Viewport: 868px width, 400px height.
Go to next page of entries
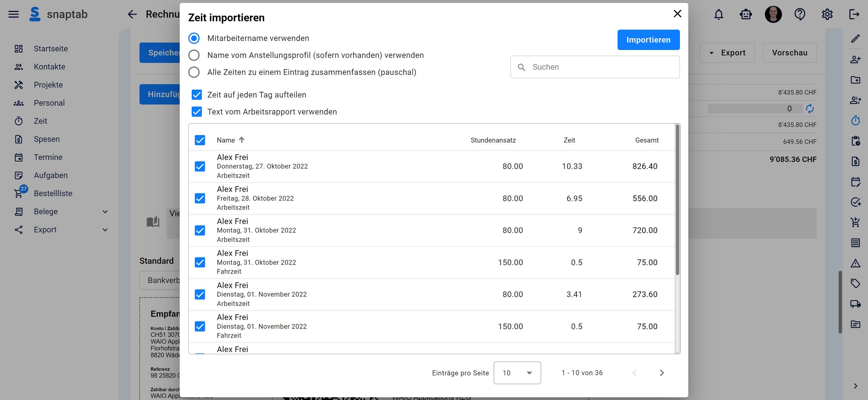tap(662, 373)
